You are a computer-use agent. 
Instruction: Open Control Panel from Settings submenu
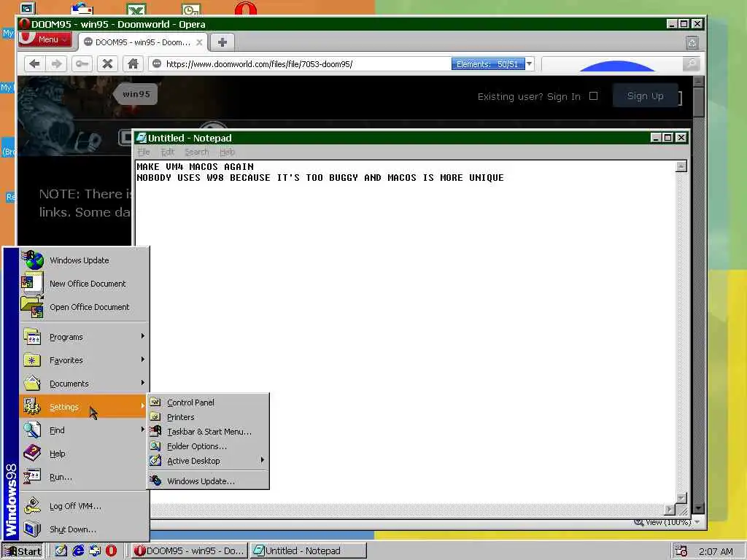coord(208,402)
